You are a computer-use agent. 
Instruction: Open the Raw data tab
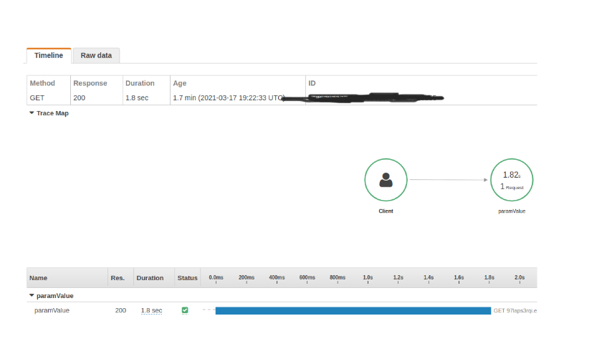(96, 55)
